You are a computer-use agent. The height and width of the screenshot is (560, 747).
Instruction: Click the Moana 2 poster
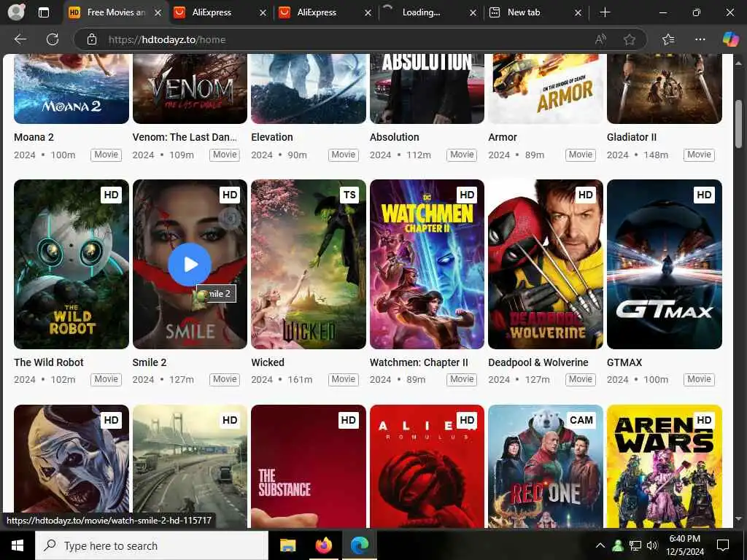tap(71, 88)
